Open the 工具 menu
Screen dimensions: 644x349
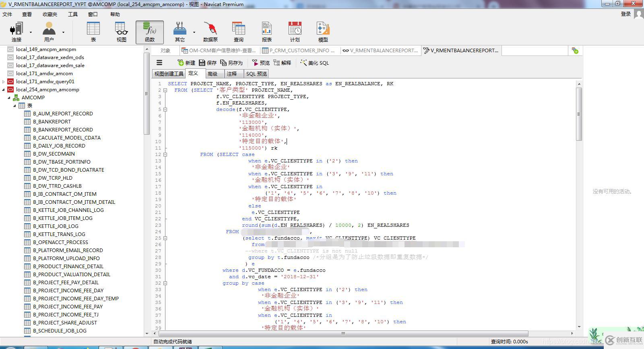[73, 14]
